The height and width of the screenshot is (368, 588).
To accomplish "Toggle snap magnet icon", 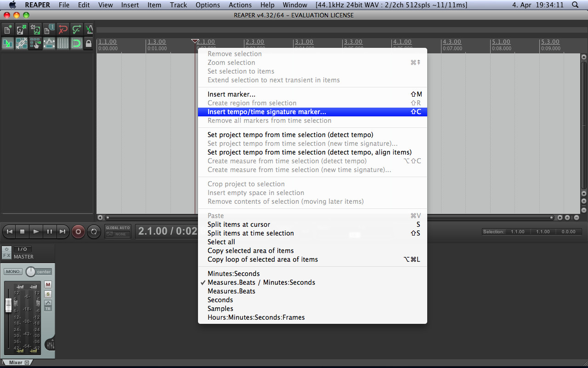I will pos(77,44).
